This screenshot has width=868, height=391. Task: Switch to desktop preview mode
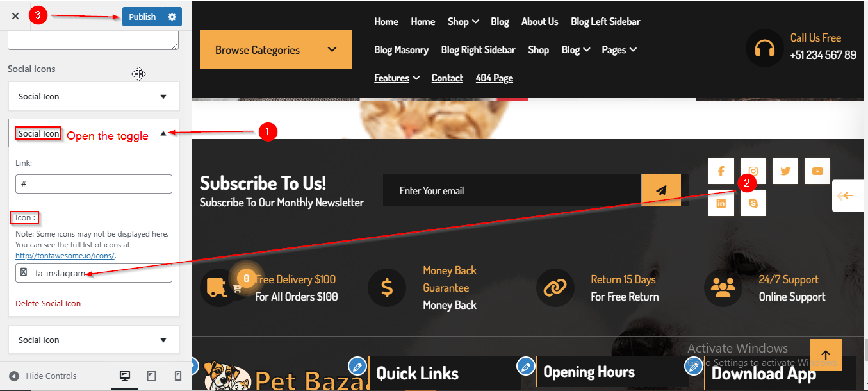125,376
